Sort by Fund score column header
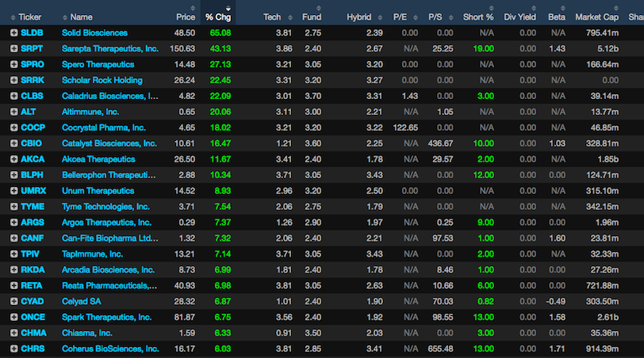 (x=312, y=17)
